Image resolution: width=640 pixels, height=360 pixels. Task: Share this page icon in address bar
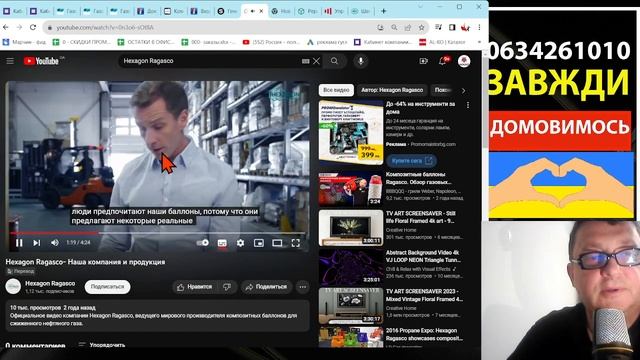click(x=408, y=27)
